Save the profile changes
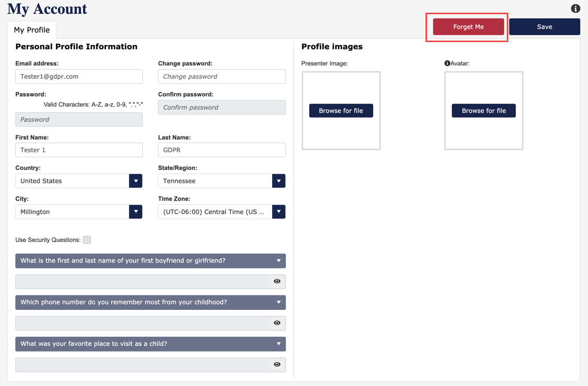 point(544,27)
